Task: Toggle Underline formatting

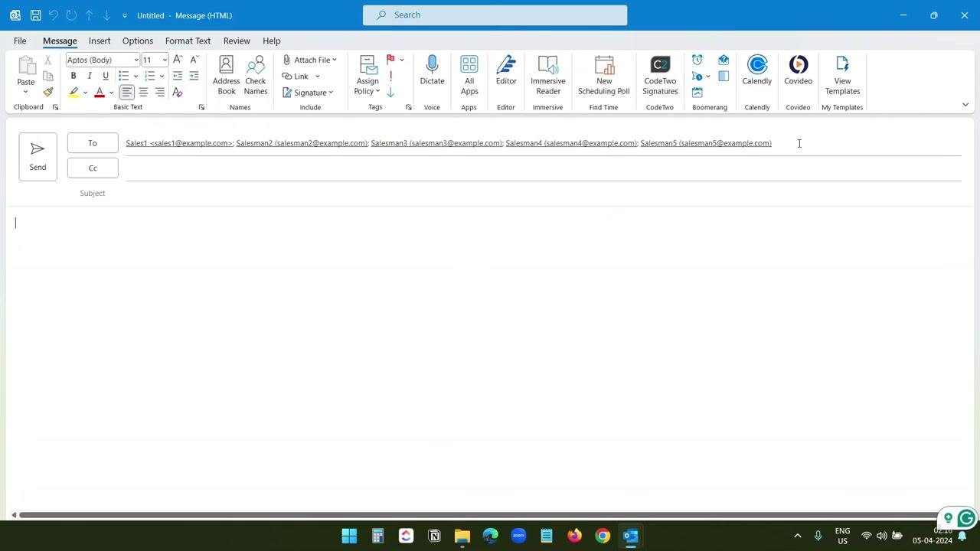Action: [106, 76]
